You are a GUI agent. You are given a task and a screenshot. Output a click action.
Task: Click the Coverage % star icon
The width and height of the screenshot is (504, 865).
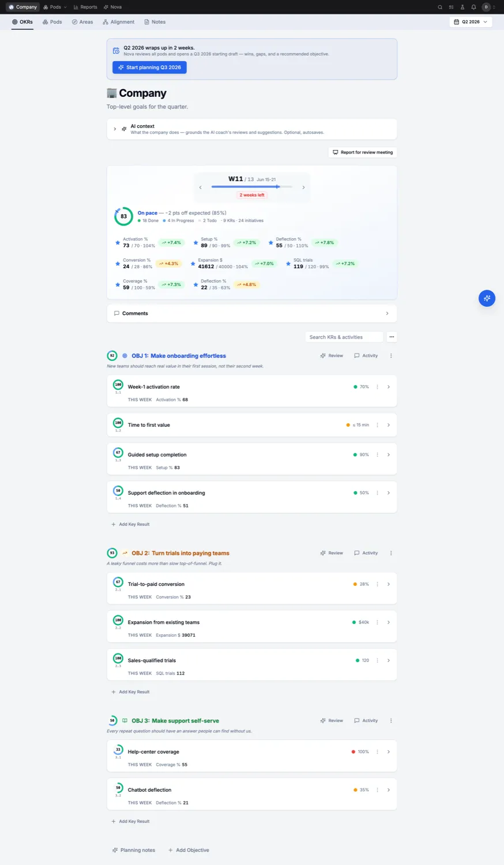click(118, 285)
